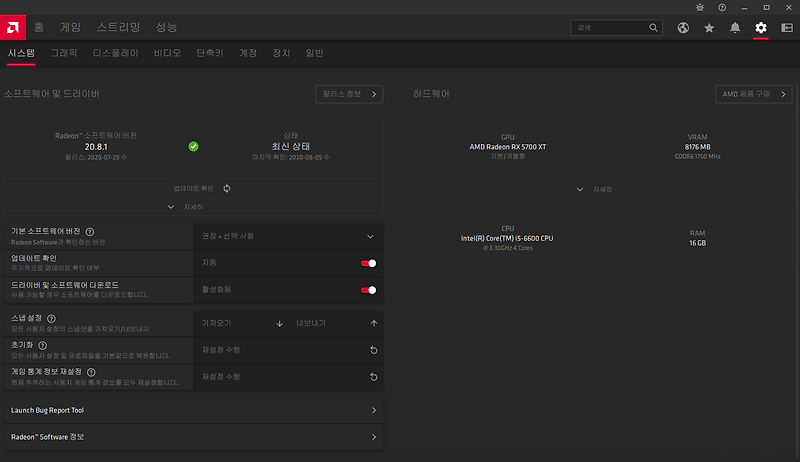Viewport: 800px width, 462px height.
Task: Toggle 업데이트 확인 automatic switch
Action: click(368, 263)
